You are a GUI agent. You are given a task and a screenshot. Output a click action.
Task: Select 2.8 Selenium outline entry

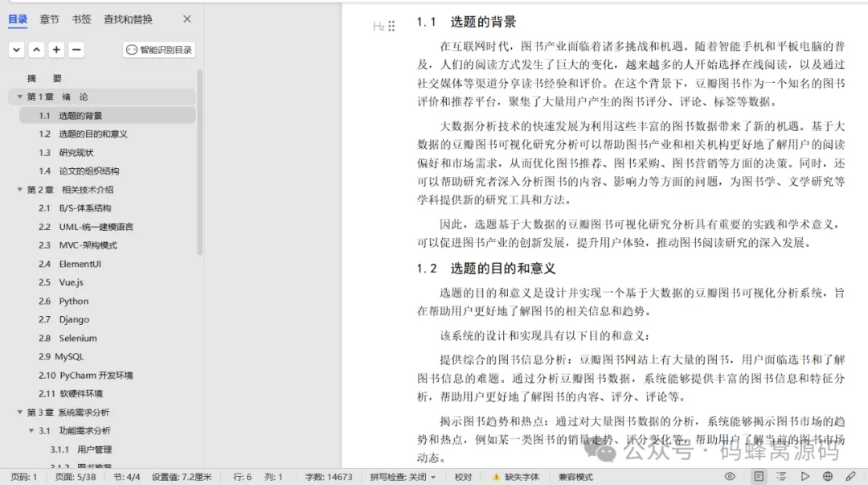coord(68,338)
